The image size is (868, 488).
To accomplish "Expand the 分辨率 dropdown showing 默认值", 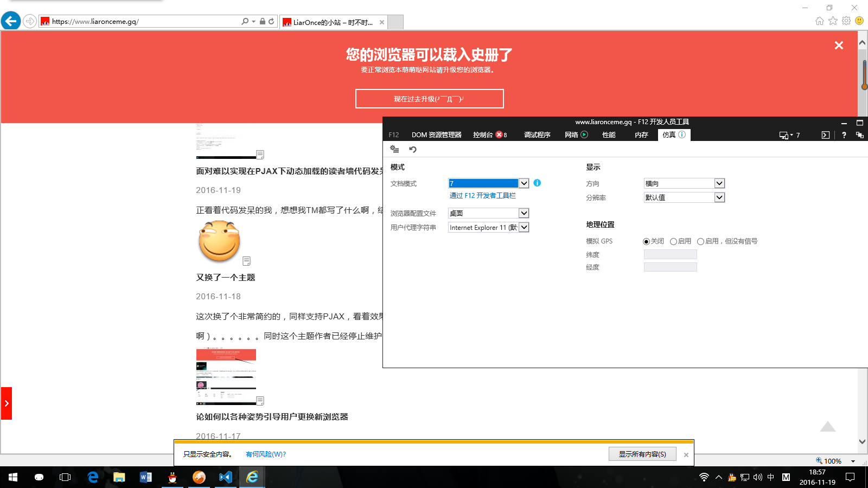I will [719, 197].
